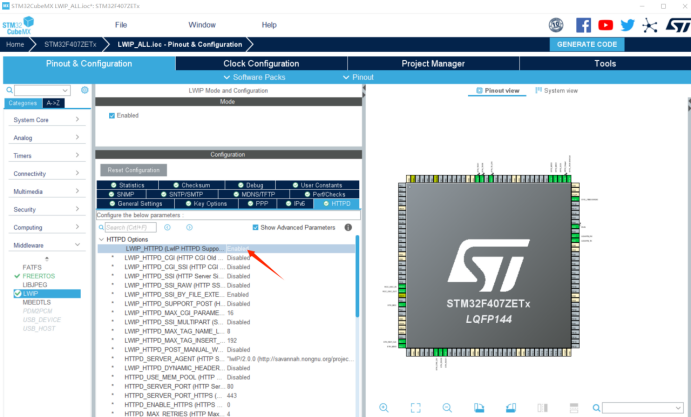This screenshot has height=417, width=691.
Task: Open the File menu
Action: pos(121,25)
